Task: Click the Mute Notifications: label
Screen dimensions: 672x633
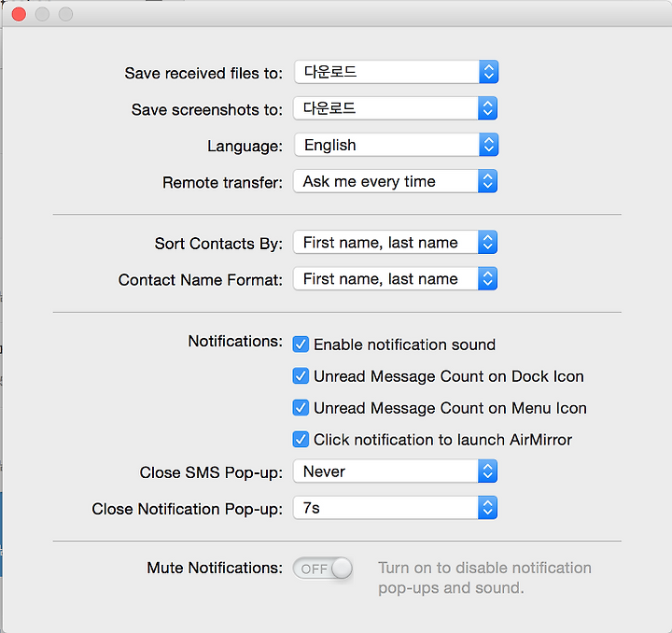Action: point(215,568)
